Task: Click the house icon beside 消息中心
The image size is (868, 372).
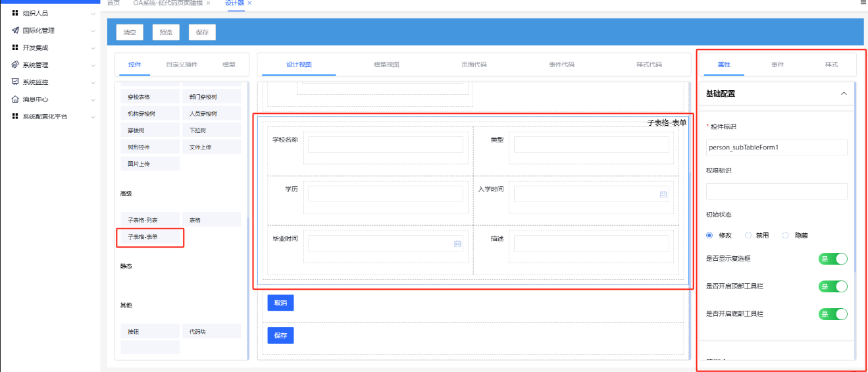Action: pyautogui.click(x=15, y=99)
